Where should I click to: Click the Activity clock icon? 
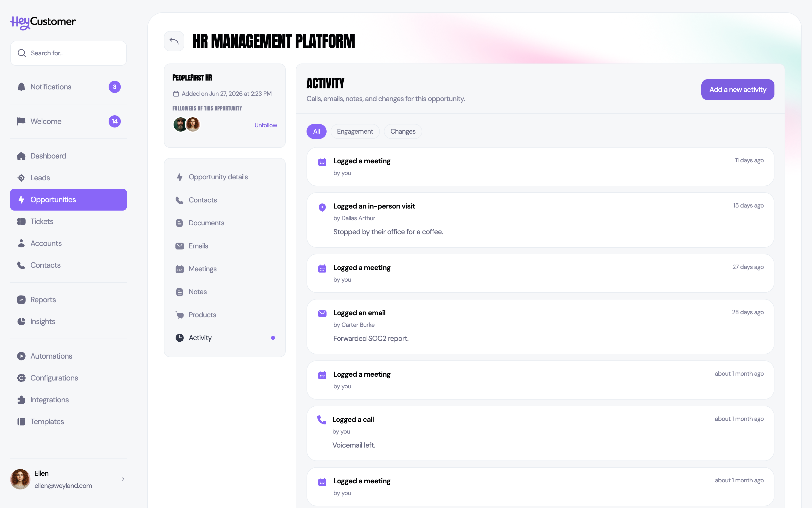coord(179,338)
